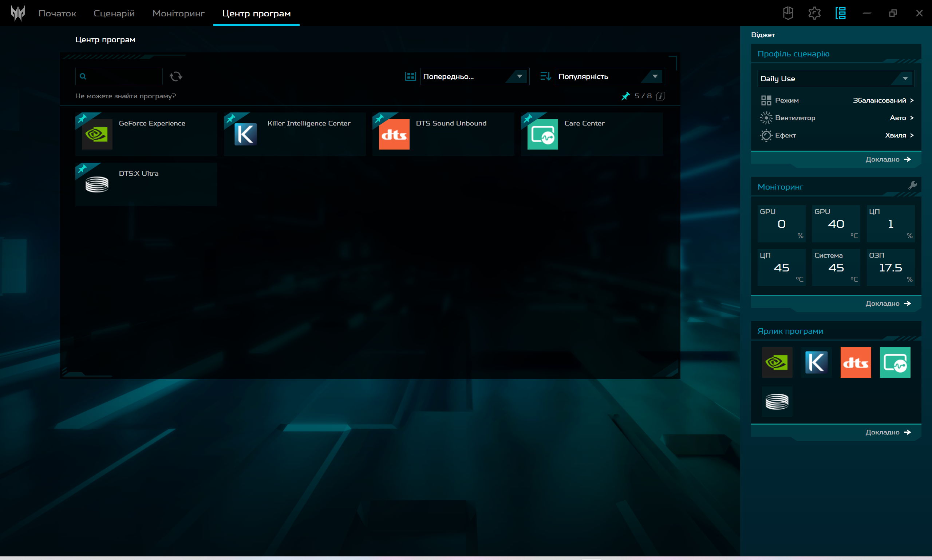This screenshot has width=932, height=560.
Task: Open settings gear icon in title bar
Action: (814, 13)
